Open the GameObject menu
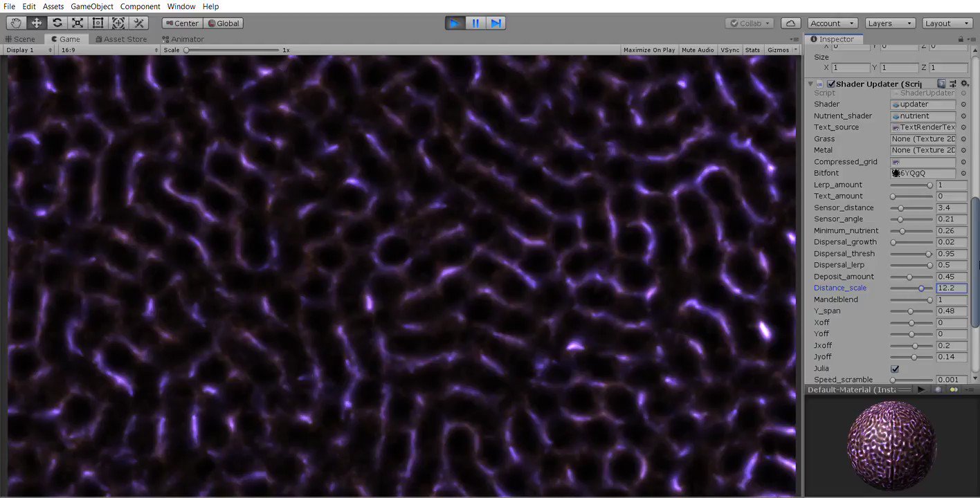The image size is (980, 498). 91,6
